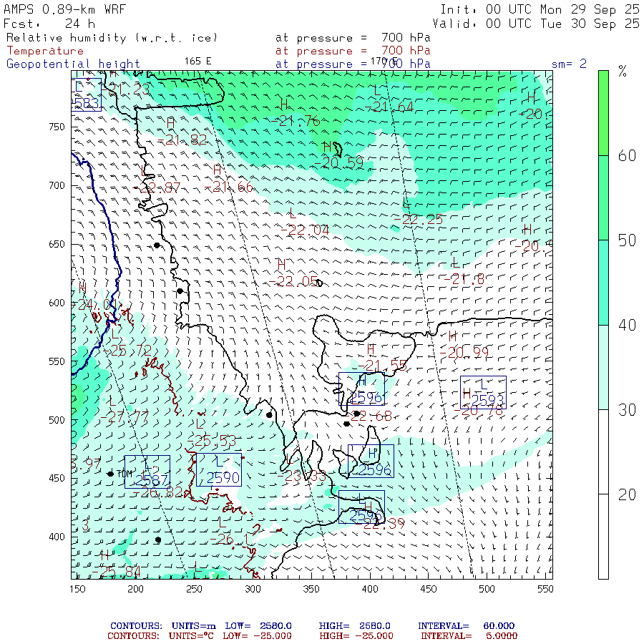Click the temperature high value '-21.76'
644x644 pixels.
point(296,121)
